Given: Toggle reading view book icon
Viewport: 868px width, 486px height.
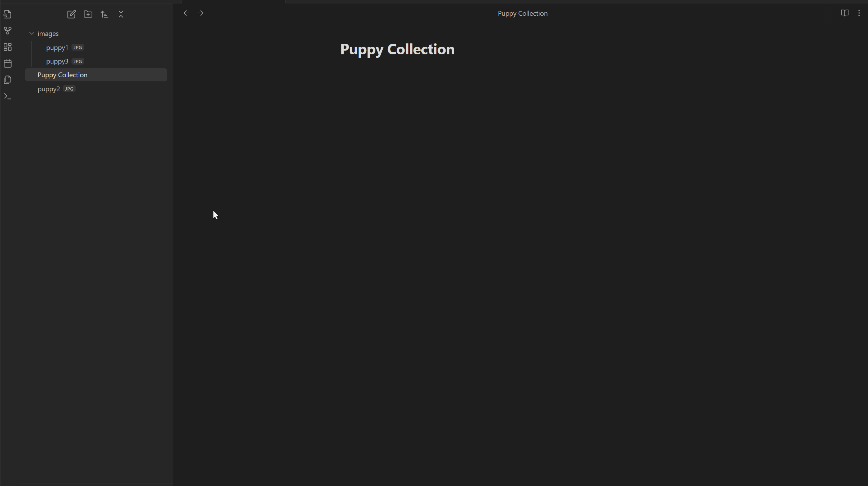Looking at the screenshot, I should click(844, 13).
